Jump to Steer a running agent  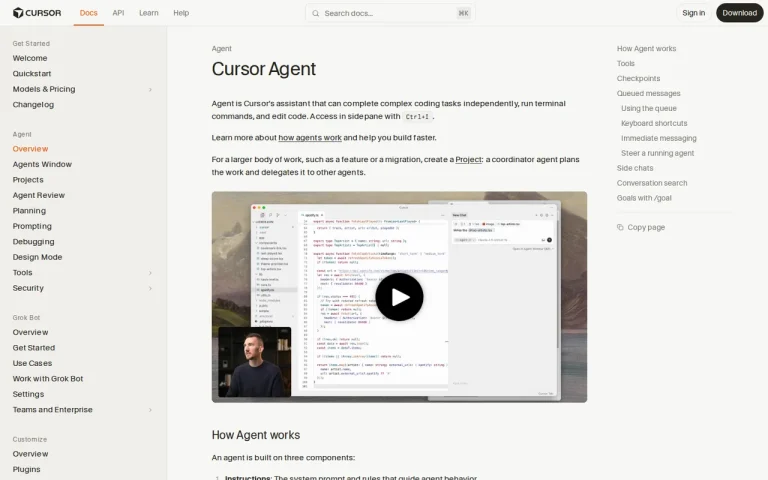657,153
